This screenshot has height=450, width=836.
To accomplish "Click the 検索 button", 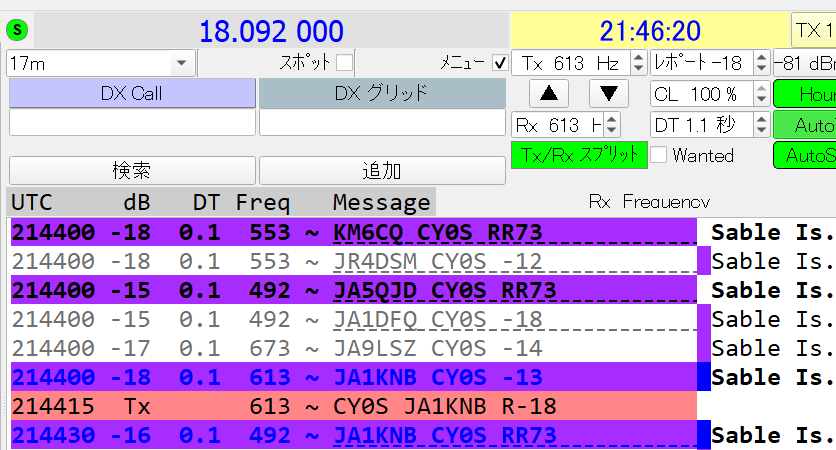I will (x=132, y=171).
